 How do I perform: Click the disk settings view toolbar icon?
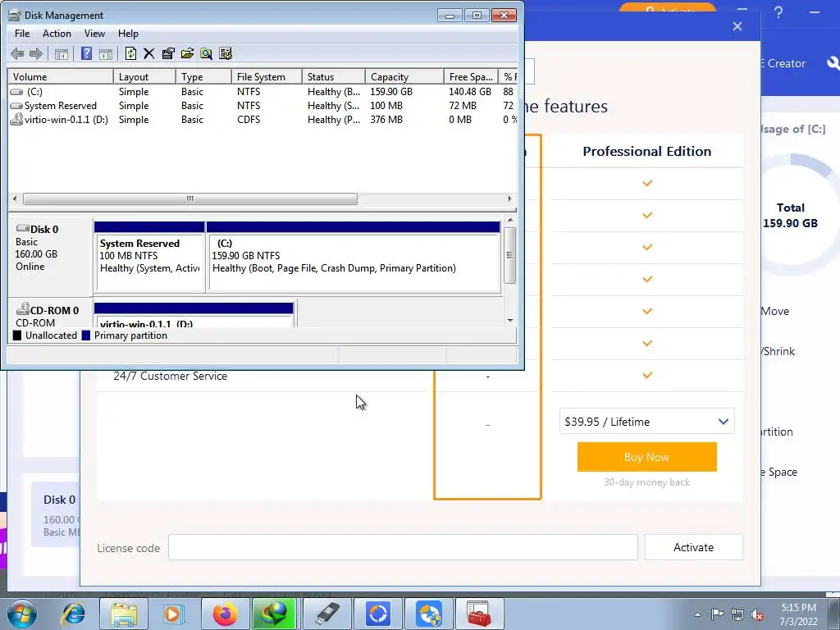226,53
